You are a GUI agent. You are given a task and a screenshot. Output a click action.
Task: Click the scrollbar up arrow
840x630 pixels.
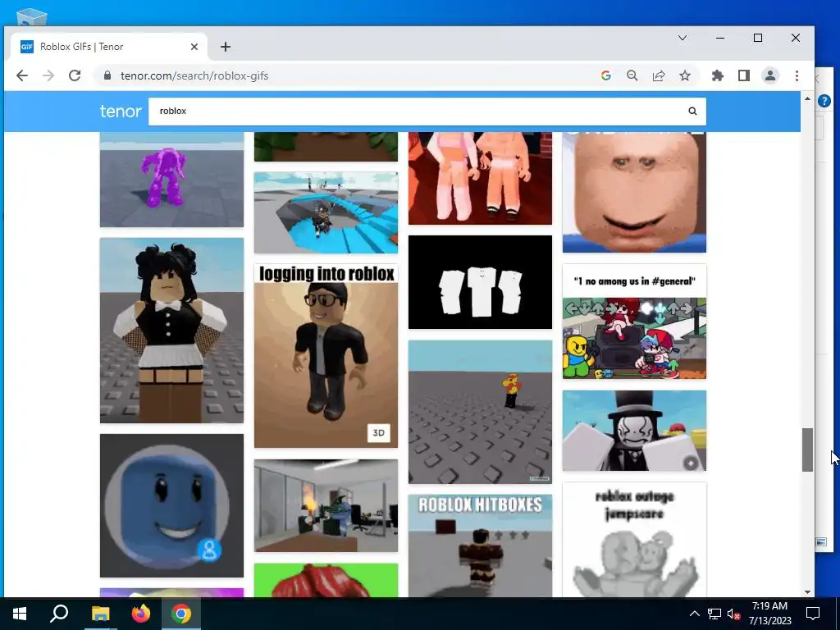[x=807, y=99]
